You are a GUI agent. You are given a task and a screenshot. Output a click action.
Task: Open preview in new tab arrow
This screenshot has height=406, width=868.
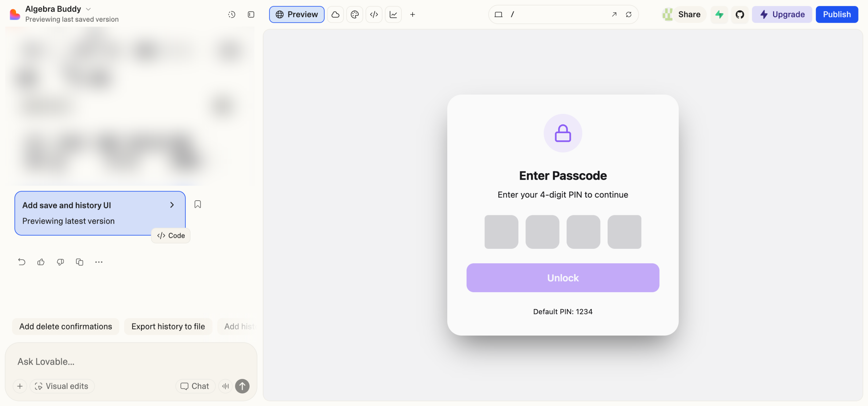point(614,15)
